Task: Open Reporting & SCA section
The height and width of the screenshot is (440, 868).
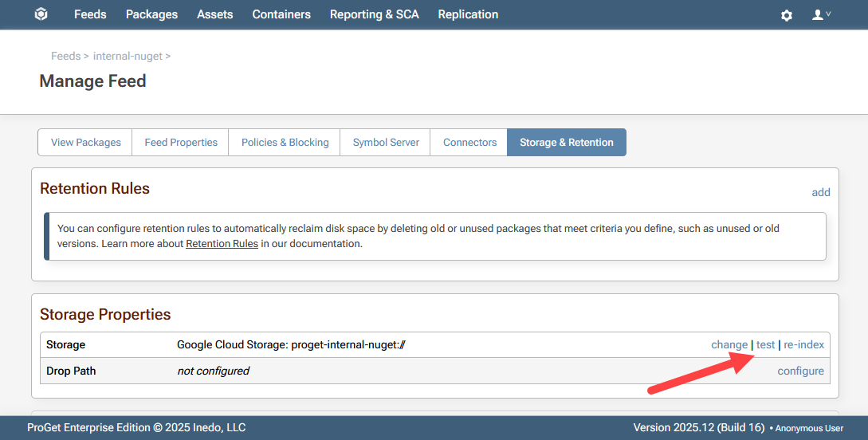Action: 374,14
